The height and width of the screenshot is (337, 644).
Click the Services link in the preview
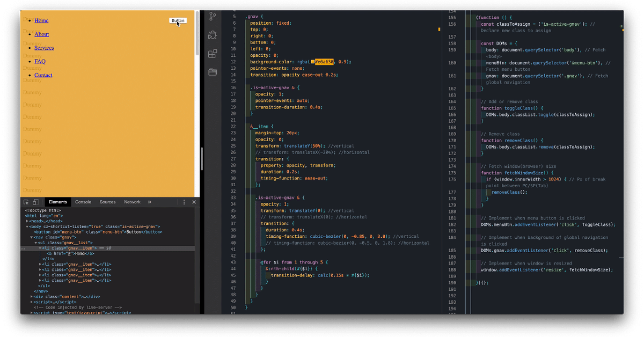[x=44, y=48]
